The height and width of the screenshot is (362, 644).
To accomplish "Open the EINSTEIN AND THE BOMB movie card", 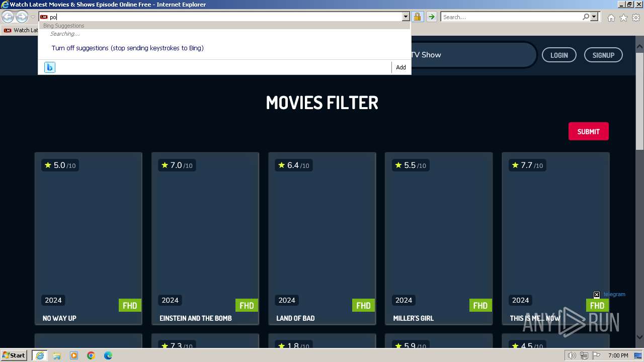I will click(x=205, y=238).
